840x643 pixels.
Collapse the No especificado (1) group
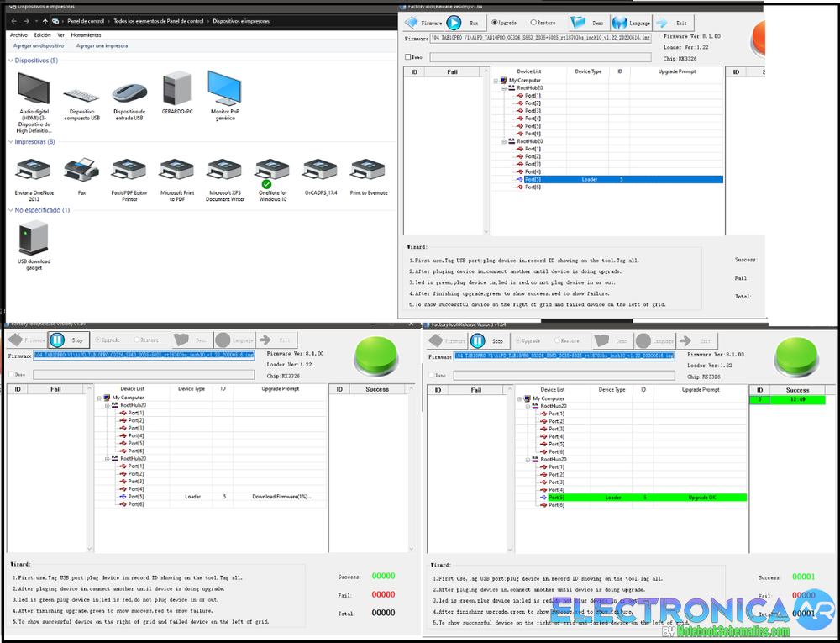pyautogui.click(x=11, y=210)
